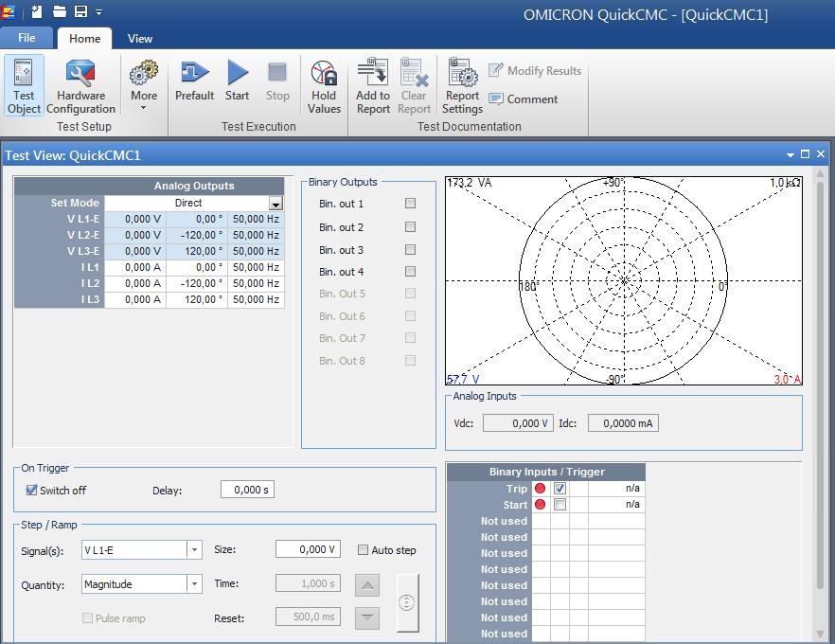The height and width of the screenshot is (644, 835).
Task: Click the V L3-E angle 120,00° cell
Action: (x=197, y=251)
